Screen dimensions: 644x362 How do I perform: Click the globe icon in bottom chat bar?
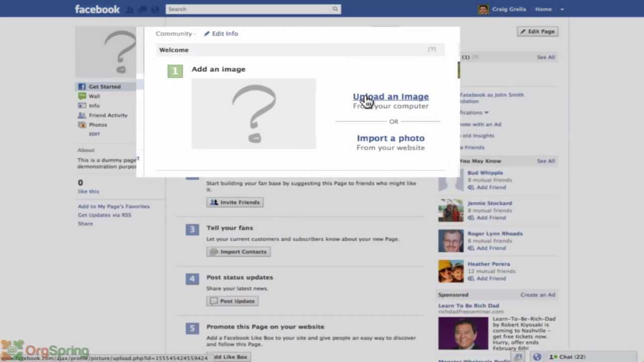click(537, 356)
